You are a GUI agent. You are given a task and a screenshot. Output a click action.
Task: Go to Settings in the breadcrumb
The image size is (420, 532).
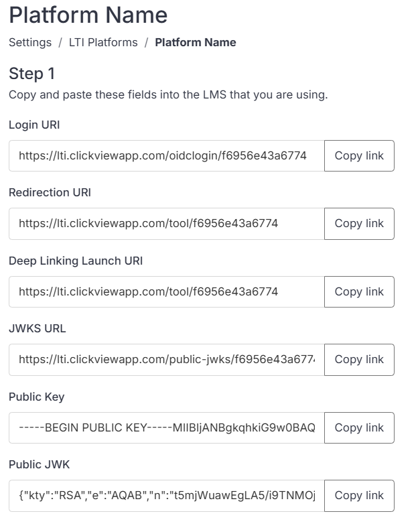(x=30, y=42)
